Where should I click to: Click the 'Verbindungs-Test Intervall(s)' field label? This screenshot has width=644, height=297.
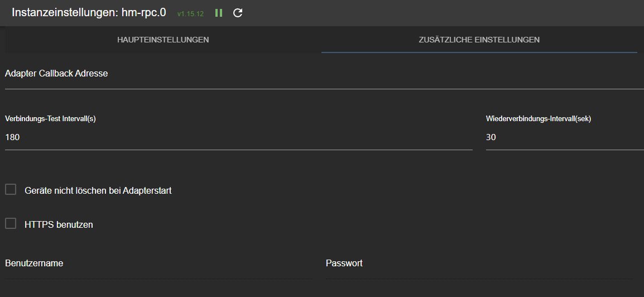[50, 119]
